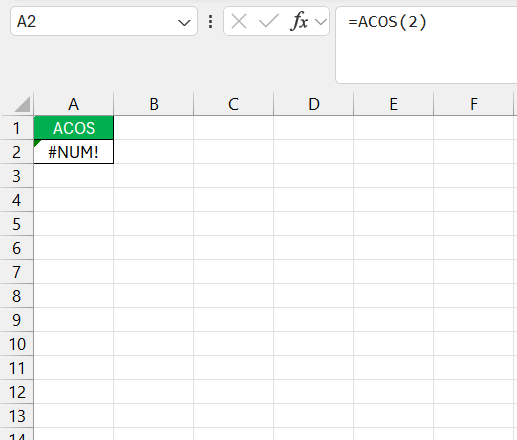Select row 9 header
517x440 pixels.
17,320
